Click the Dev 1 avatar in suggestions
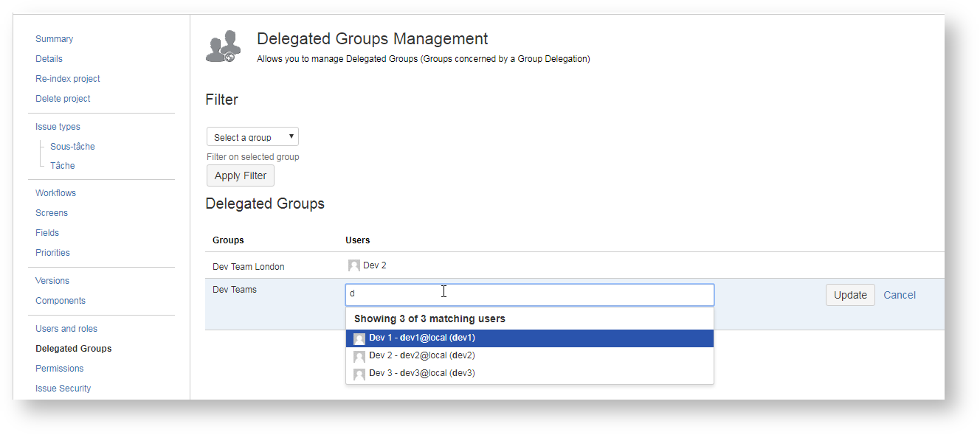This screenshot has height=435, width=980. tap(359, 338)
